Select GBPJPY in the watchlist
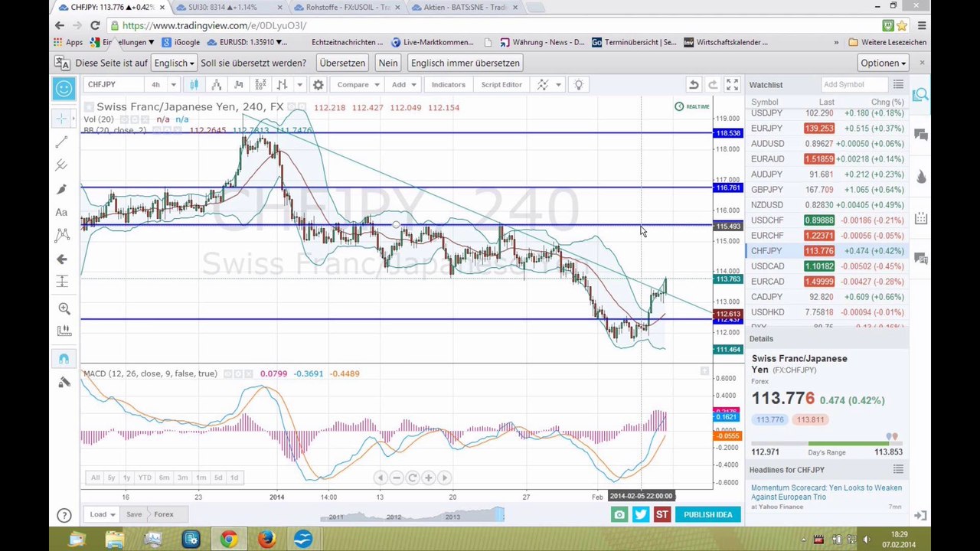Image resolution: width=980 pixels, height=551 pixels. coord(825,189)
